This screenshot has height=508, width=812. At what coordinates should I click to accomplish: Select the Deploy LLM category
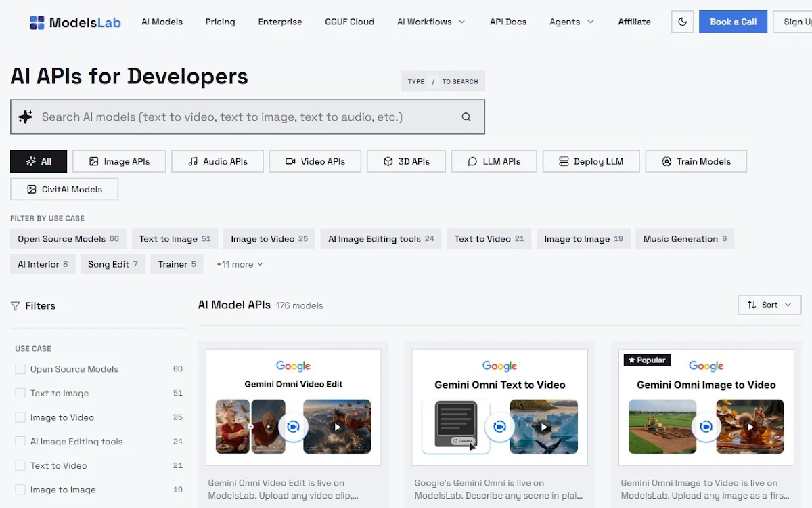[591, 161]
